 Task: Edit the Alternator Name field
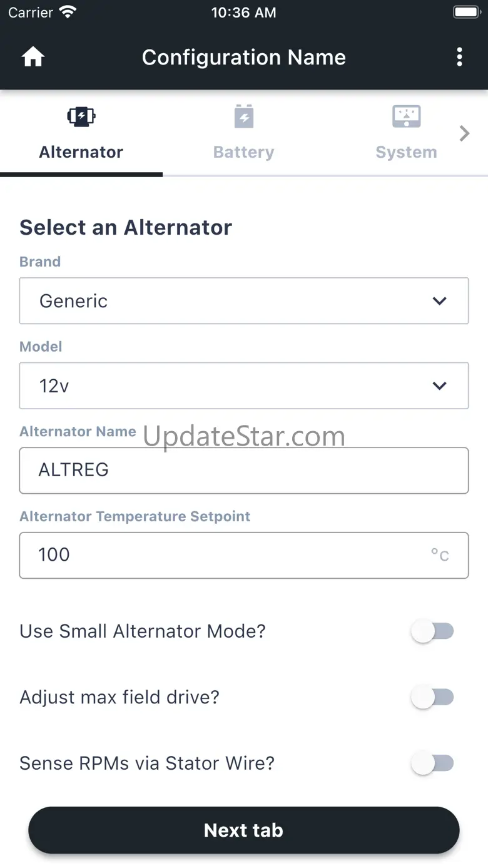(x=244, y=470)
